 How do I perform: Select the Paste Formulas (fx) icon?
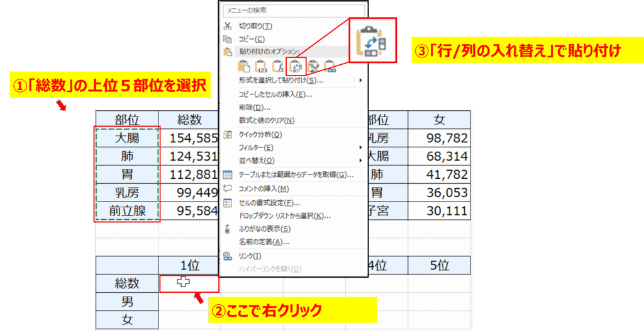[x=279, y=65]
